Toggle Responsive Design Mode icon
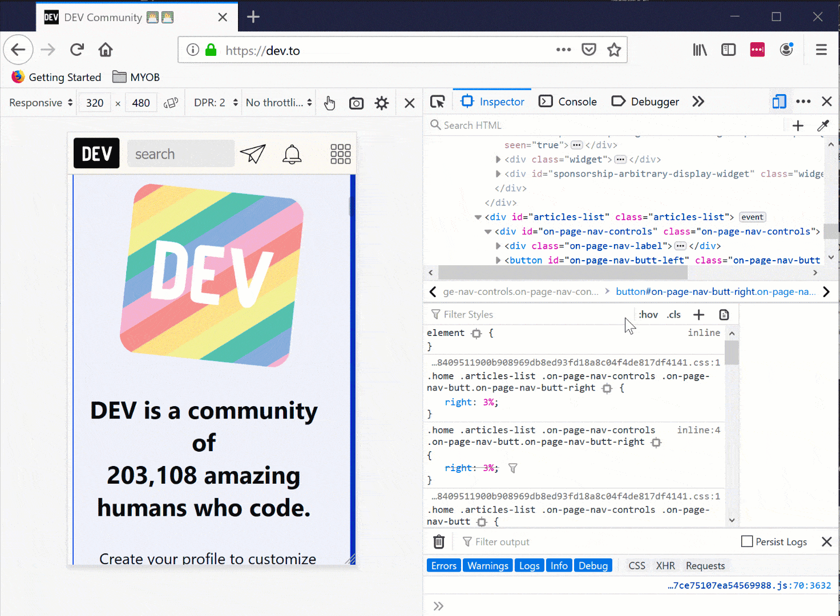 (x=779, y=102)
